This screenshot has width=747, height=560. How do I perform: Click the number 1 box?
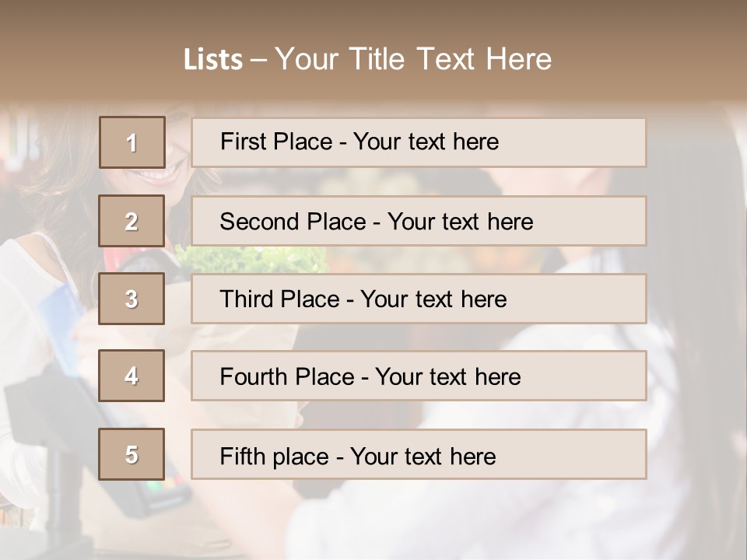coord(132,142)
